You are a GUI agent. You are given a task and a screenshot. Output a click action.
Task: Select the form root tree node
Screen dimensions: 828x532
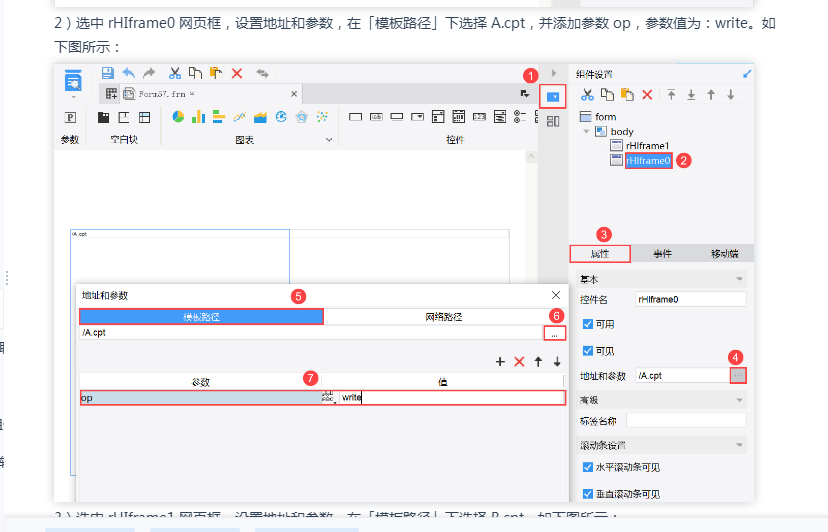click(605, 116)
